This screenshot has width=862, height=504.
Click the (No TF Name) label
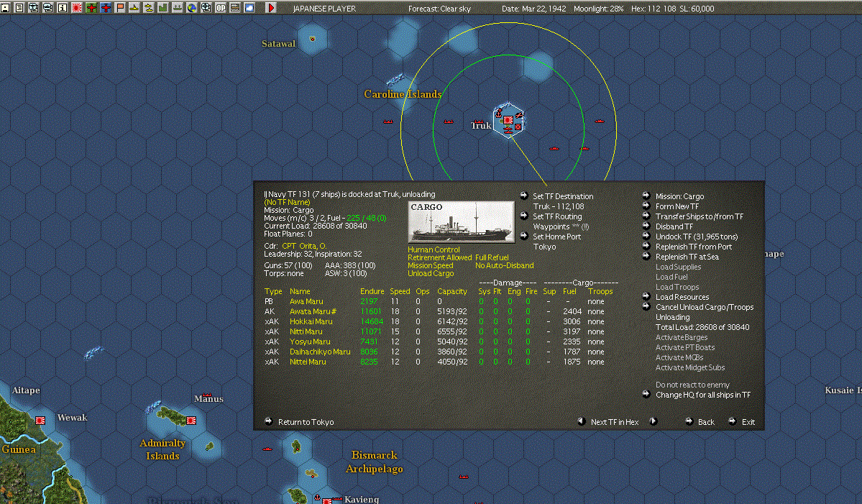[287, 202]
